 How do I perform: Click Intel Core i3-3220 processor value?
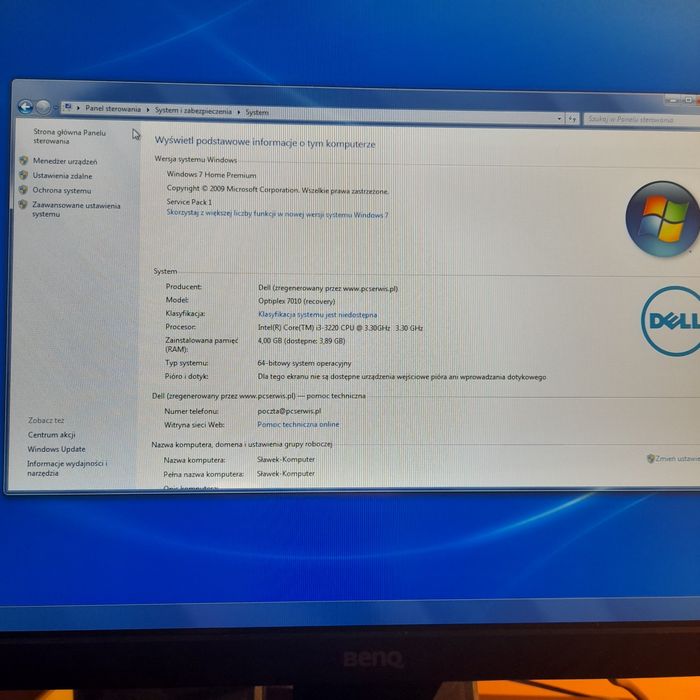[340, 328]
